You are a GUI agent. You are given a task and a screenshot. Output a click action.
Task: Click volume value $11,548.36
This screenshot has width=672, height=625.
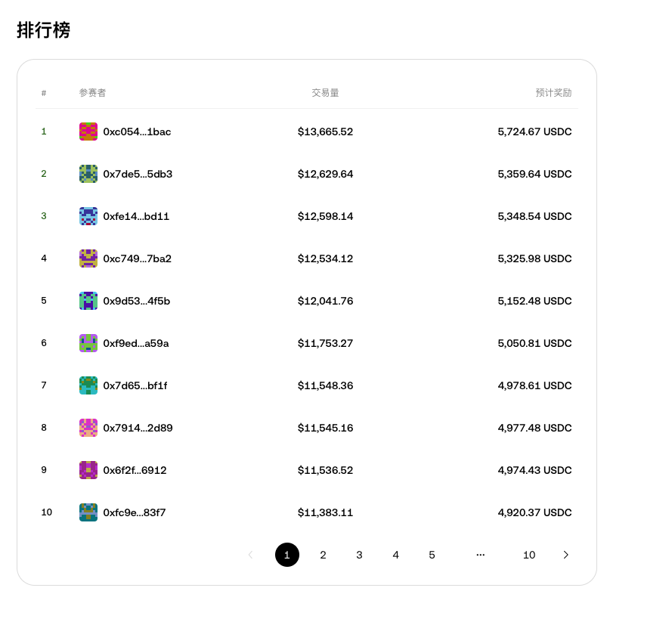tap(325, 385)
